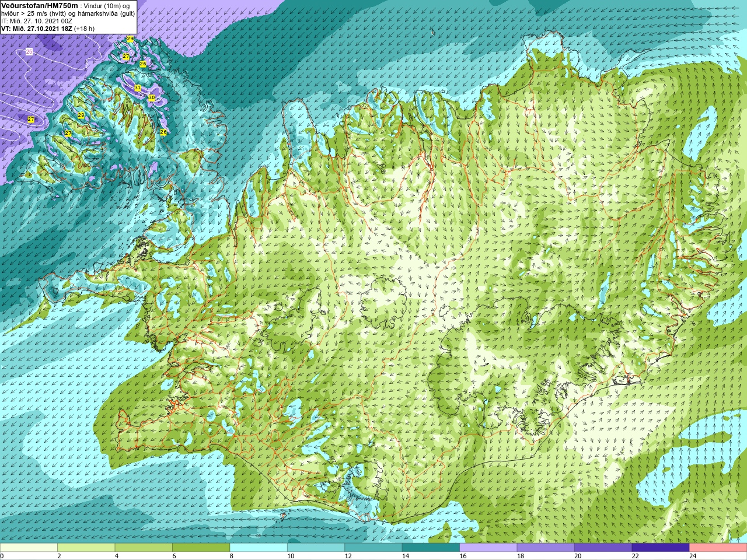Viewport: 747px width, 560px height.
Task: Click the yellow maximum gust label 28
Action: point(81,116)
